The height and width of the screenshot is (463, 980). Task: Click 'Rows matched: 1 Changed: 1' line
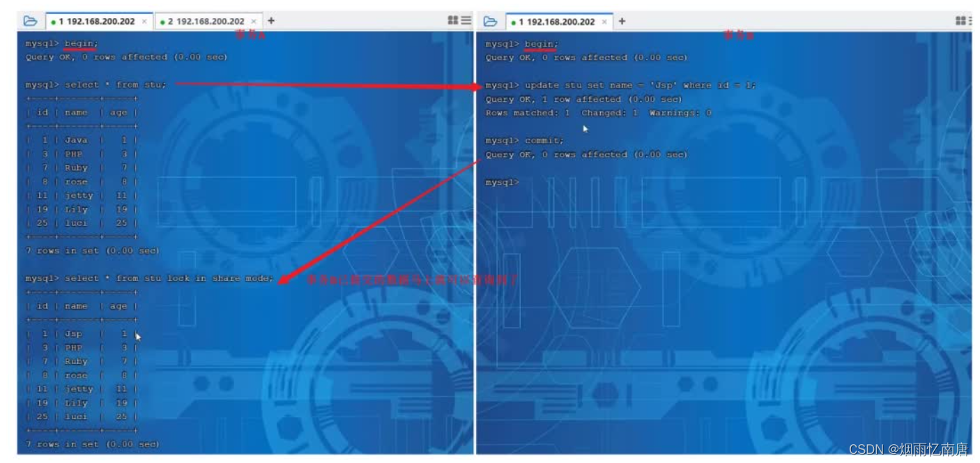pos(598,113)
